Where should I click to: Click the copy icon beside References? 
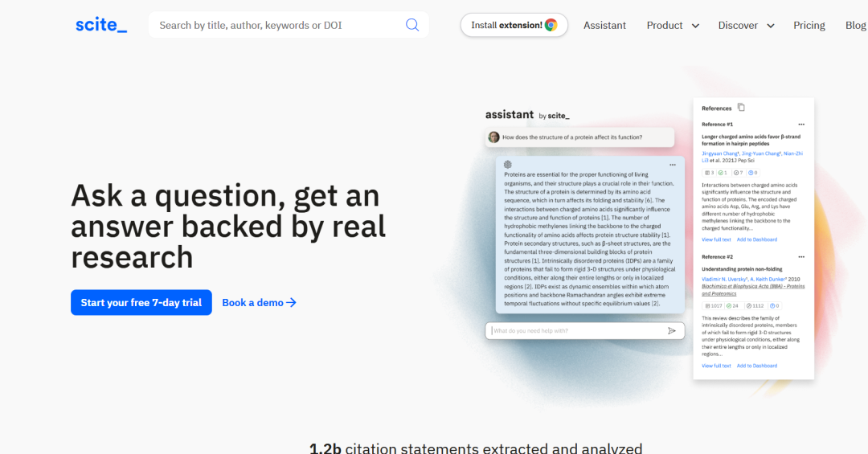coord(741,108)
